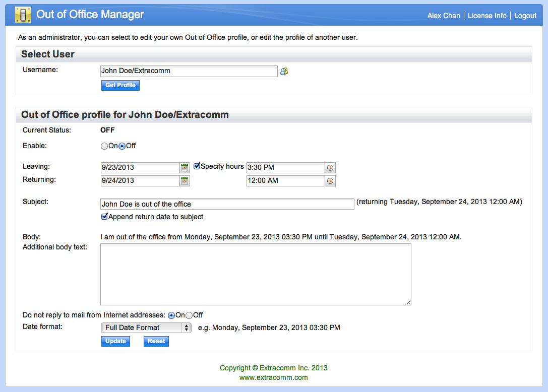Image resolution: width=548 pixels, height=392 pixels.
Task: Open the Leaving time clock picker
Action: [x=330, y=167]
